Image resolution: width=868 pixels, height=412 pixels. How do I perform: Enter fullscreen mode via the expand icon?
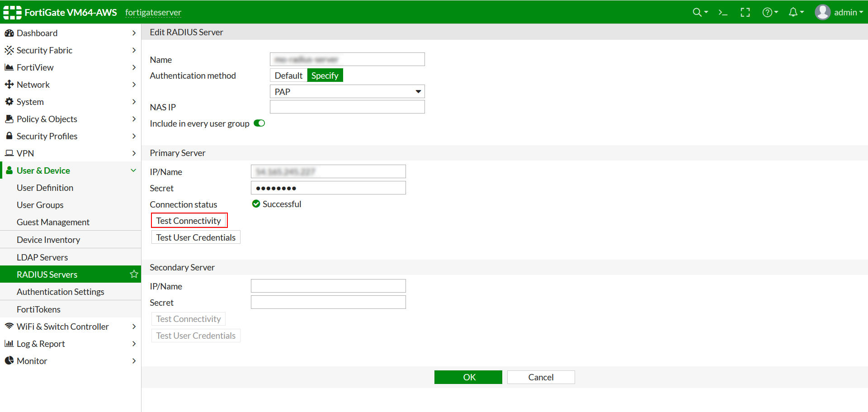(x=745, y=12)
